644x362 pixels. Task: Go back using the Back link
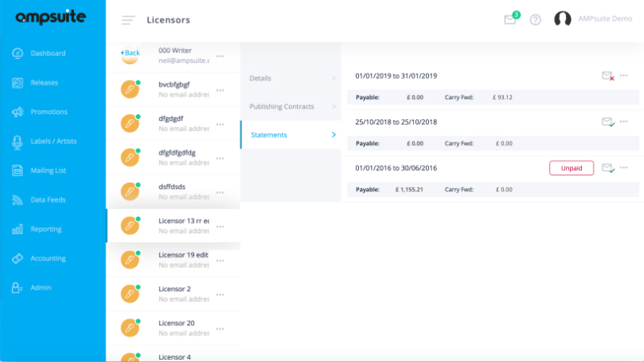[130, 52]
